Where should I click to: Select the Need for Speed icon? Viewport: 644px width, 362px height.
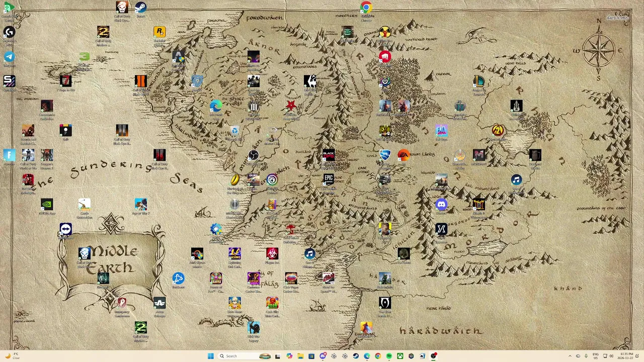point(328,278)
